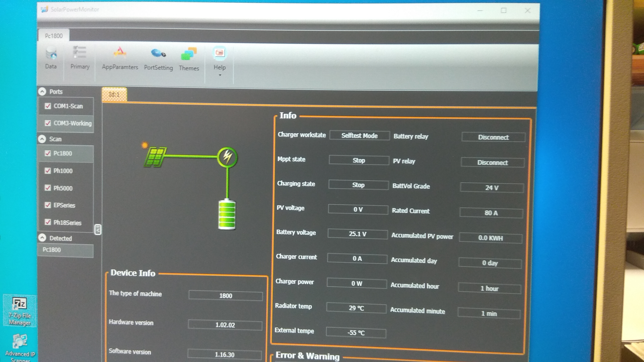Uncheck the COM3-Working port checkbox

pyautogui.click(x=48, y=123)
